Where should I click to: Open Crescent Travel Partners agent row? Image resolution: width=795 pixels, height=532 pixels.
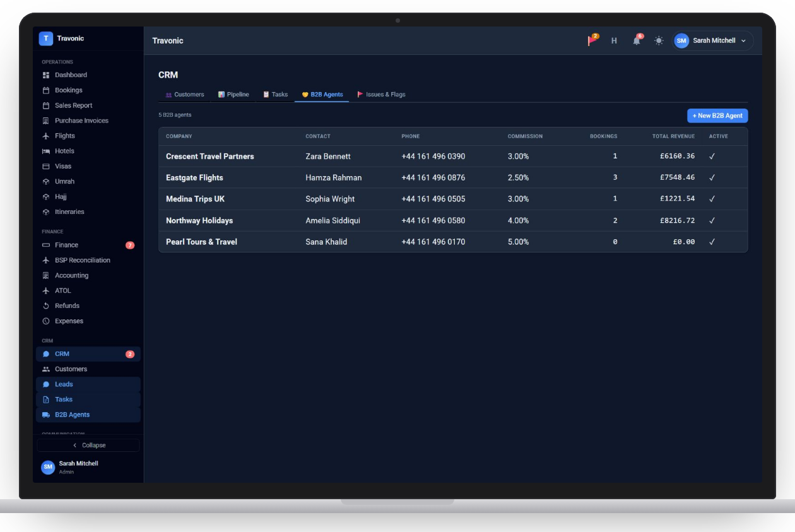click(x=453, y=156)
